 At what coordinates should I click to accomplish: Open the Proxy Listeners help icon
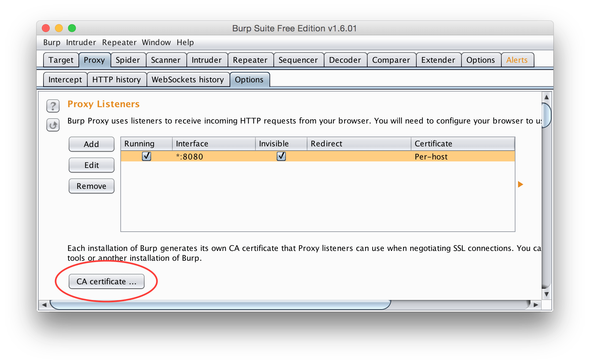(x=53, y=106)
